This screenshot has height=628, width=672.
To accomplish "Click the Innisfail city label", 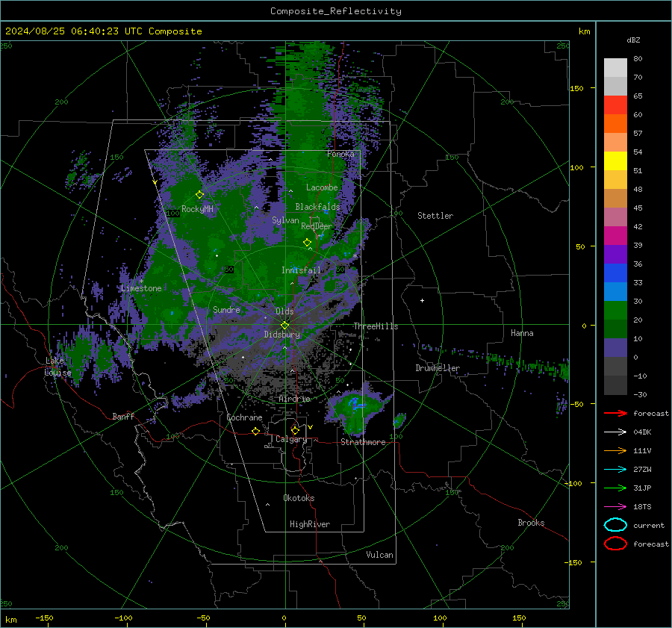I will click(301, 270).
